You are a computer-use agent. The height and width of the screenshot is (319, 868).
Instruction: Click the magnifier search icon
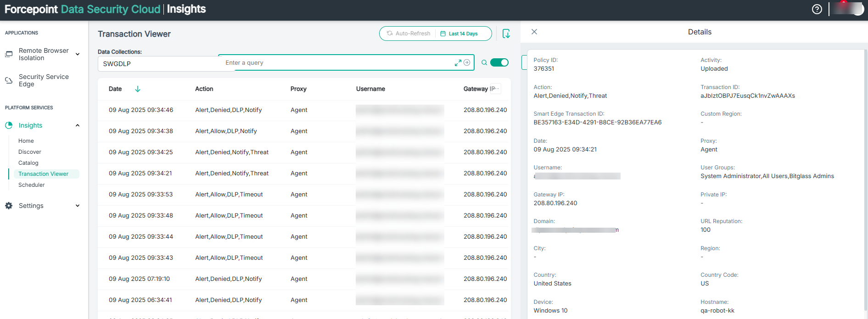pos(484,63)
